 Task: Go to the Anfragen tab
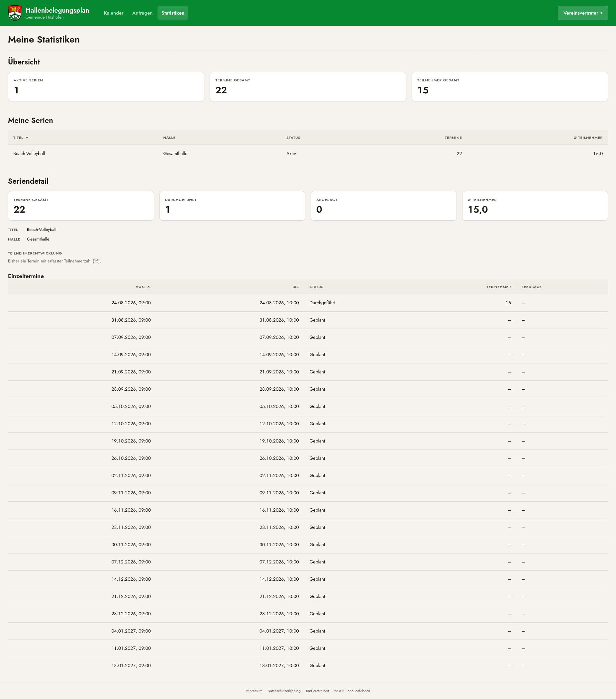pyautogui.click(x=142, y=13)
